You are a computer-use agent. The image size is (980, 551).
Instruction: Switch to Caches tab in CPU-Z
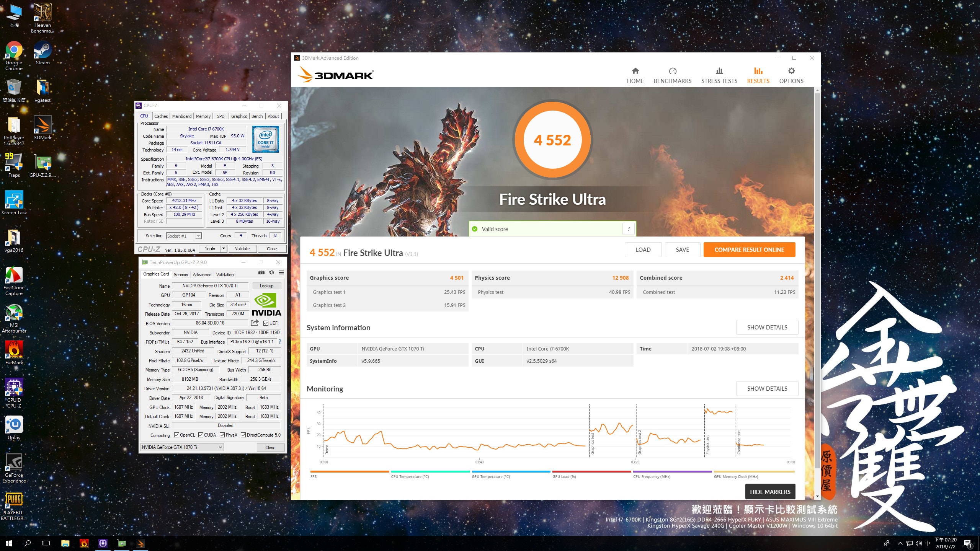[x=161, y=116]
